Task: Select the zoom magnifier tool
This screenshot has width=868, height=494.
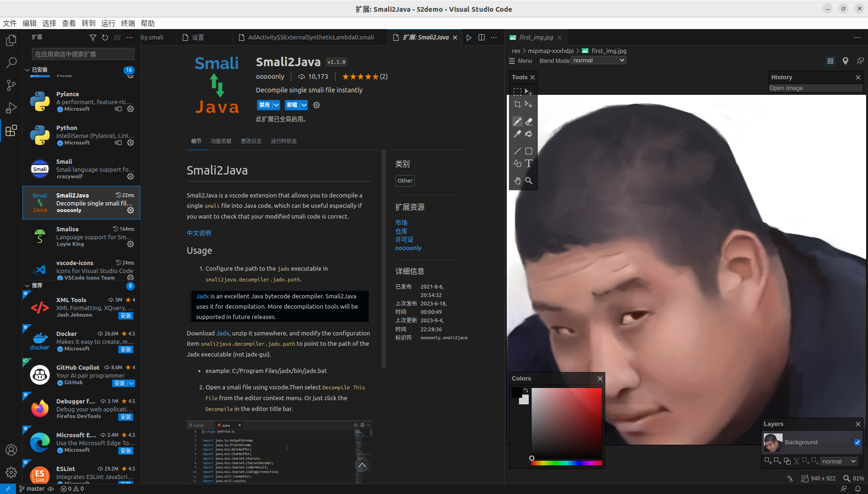Action: point(529,181)
